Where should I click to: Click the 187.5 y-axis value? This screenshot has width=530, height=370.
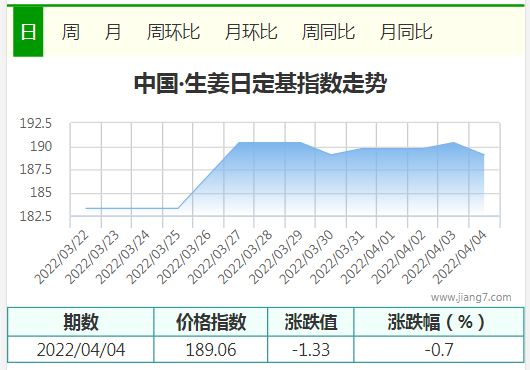click(x=36, y=169)
